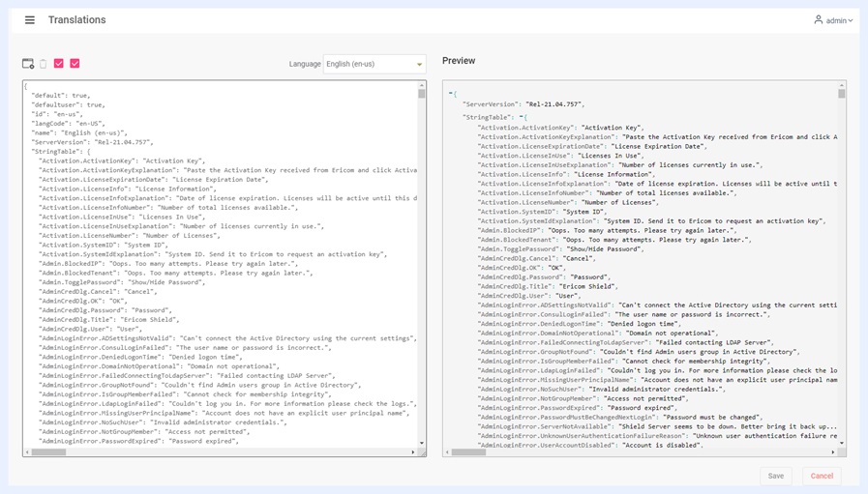Click the Translations page title

[x=77, y=20]
